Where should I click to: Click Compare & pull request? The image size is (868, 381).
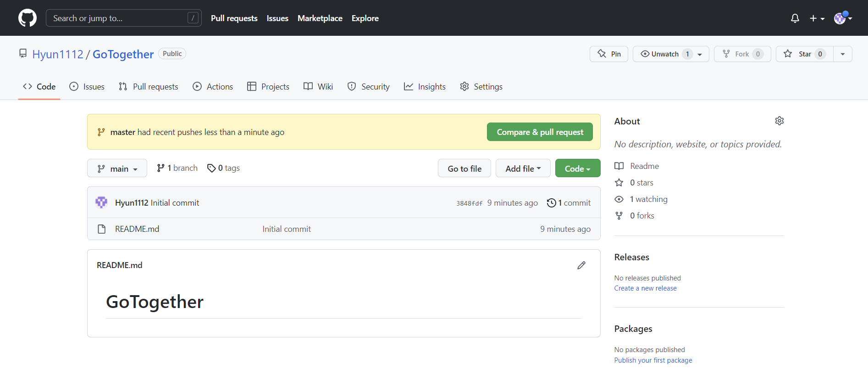(540, 132)
